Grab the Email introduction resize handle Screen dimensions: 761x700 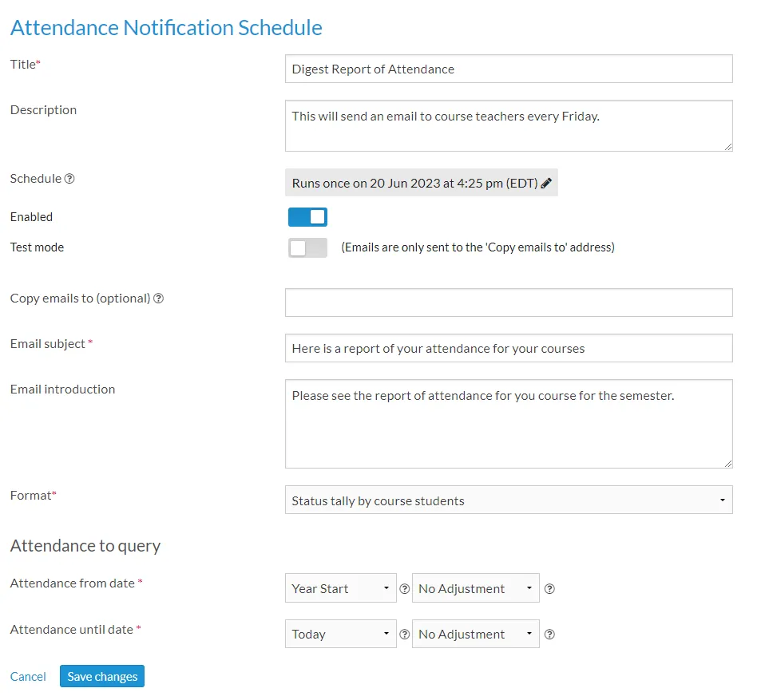point(728,464)
